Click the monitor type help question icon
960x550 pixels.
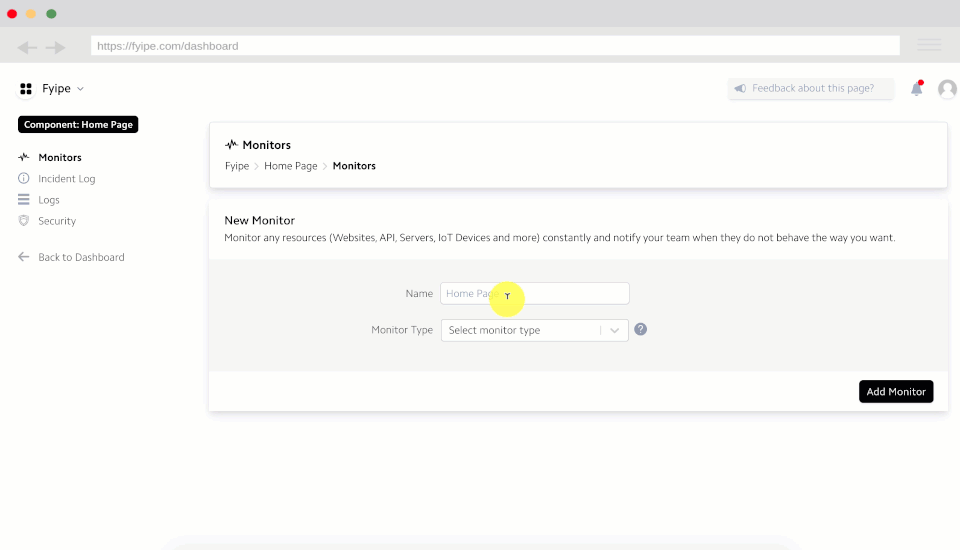coord(640,330)
